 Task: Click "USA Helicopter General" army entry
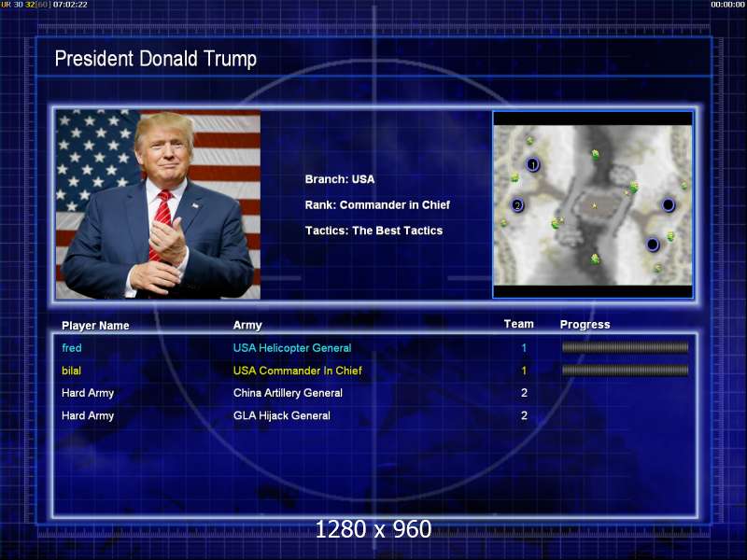(292, 348)
